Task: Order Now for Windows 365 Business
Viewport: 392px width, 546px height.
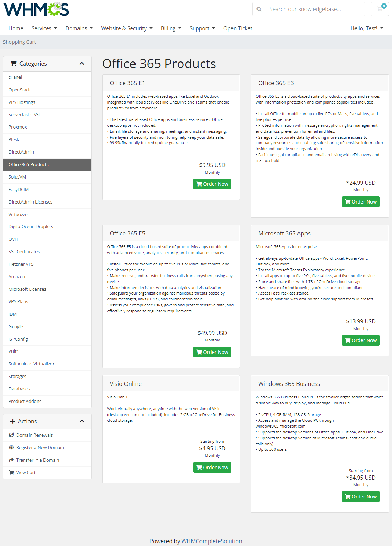Action: [361, 497]
